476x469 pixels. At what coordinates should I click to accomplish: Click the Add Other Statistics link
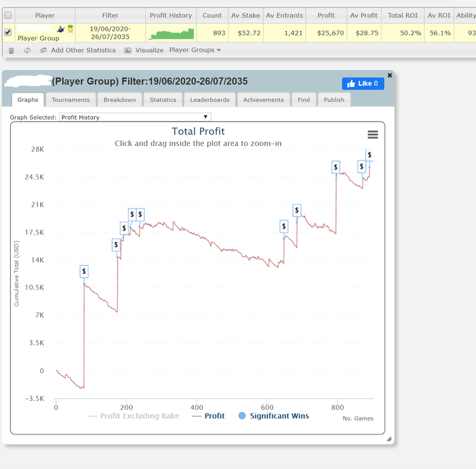(84, 50)
